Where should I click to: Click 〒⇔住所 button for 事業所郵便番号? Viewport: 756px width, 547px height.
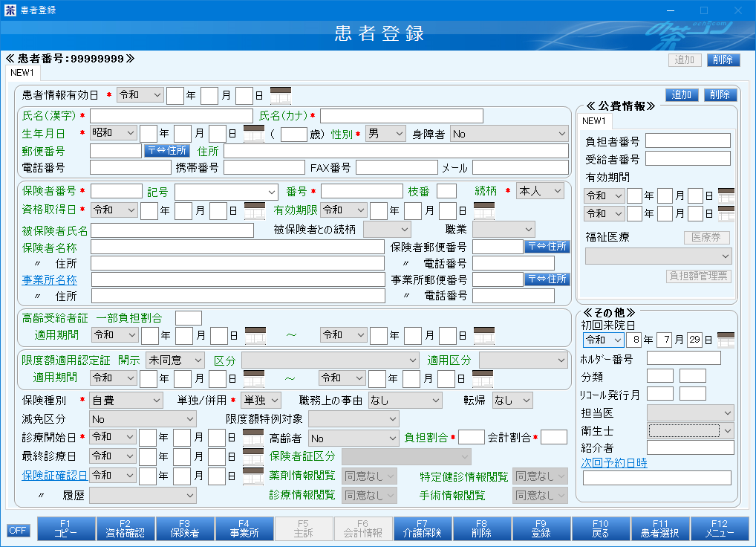pos(547,279)
